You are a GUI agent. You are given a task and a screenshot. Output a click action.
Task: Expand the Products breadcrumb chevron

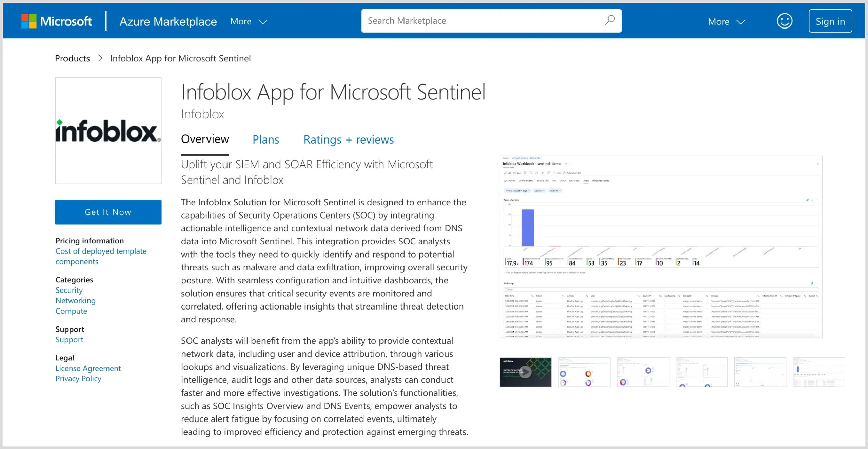[100, 58]
